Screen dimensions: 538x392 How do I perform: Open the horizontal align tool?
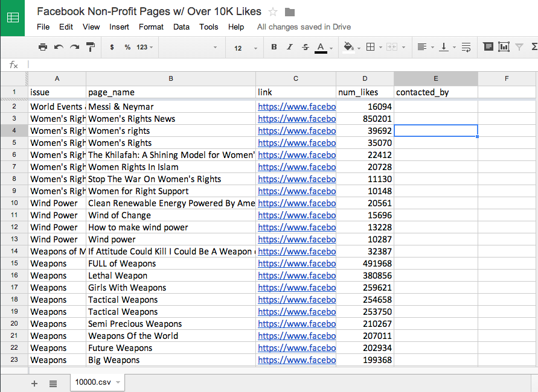click(x=421, y=47)
